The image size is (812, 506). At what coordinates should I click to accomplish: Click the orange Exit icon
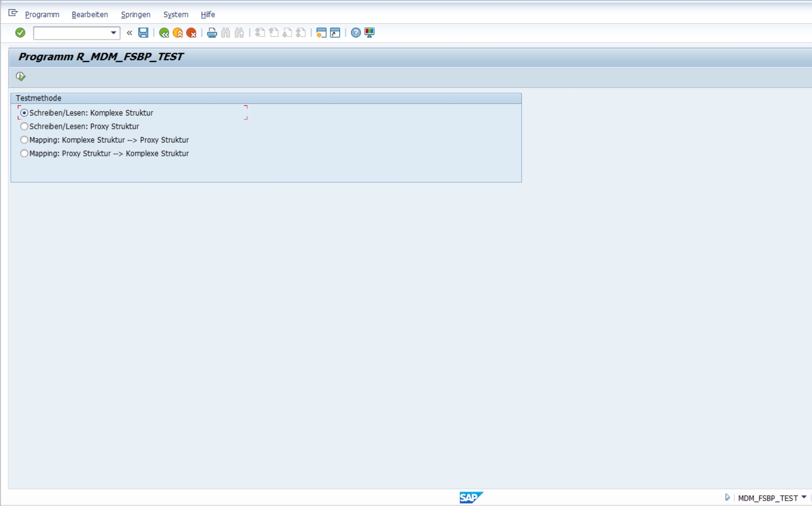178,33
